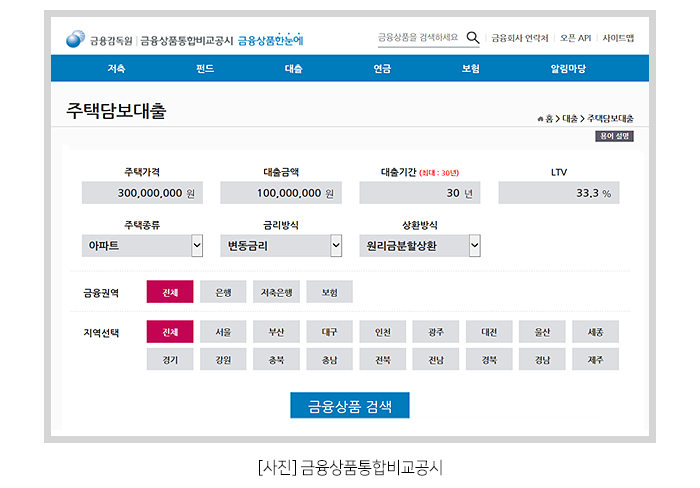Click the 금융감독원 logo icon
The image size is (700, 488).
[75, 40]
